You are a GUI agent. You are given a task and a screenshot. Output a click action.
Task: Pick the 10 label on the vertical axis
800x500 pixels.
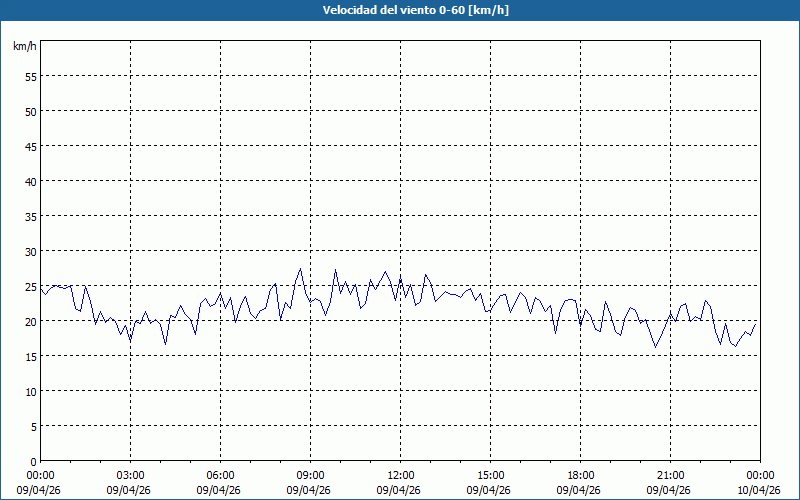click(30, 391)
